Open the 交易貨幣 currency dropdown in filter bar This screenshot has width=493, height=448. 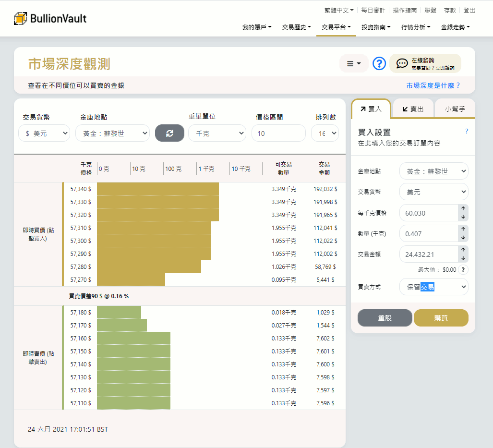(x=44, y=133)
